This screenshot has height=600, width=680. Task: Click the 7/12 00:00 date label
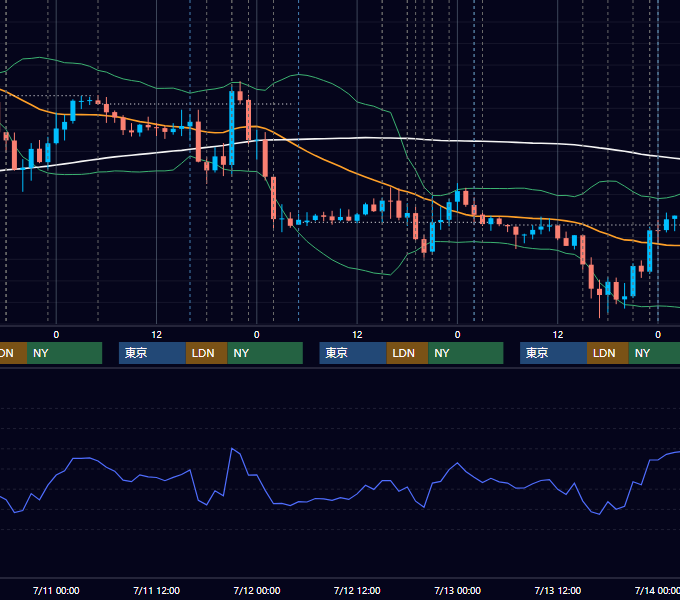click(257, 590)
